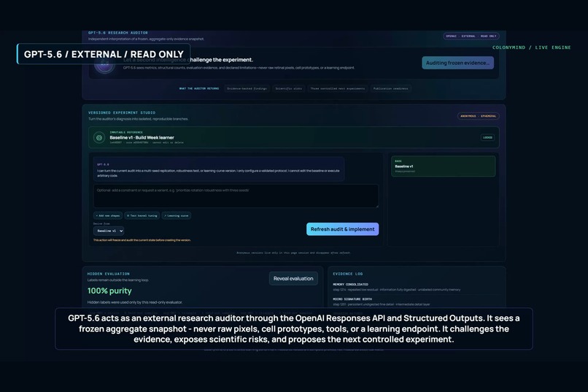This screenshot has height=392, width=588.
Task: Click Three controlled next experiments tag
Action: 337,88
